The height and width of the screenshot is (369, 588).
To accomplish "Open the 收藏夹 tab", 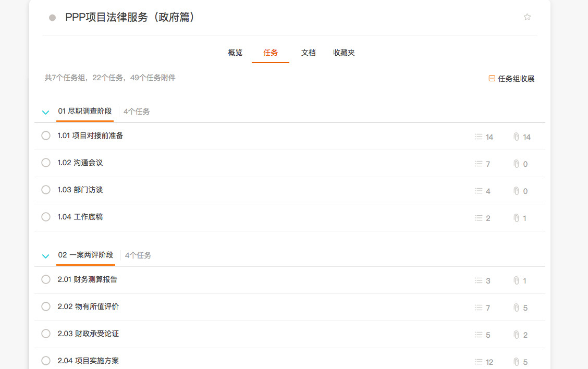I will 344,53.
